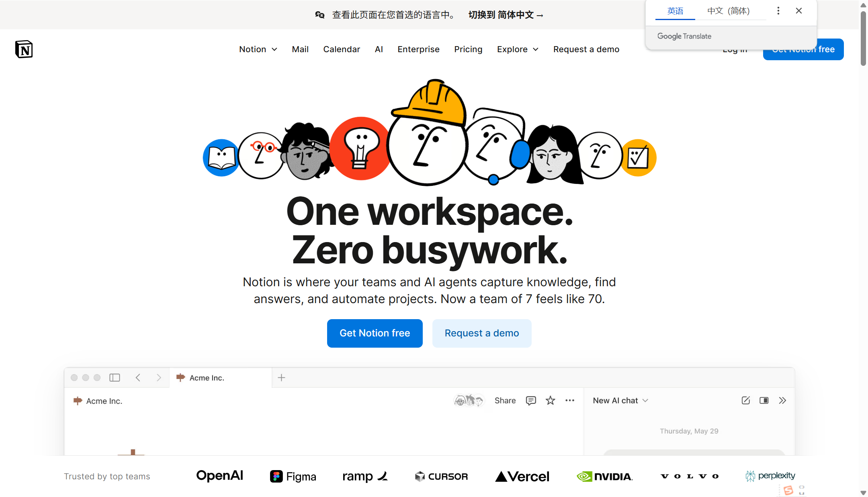The height and width of the screenshot is (497, 868).
Task: Click the signpost icon beside Acme Inc.
Action: point(77,401)
